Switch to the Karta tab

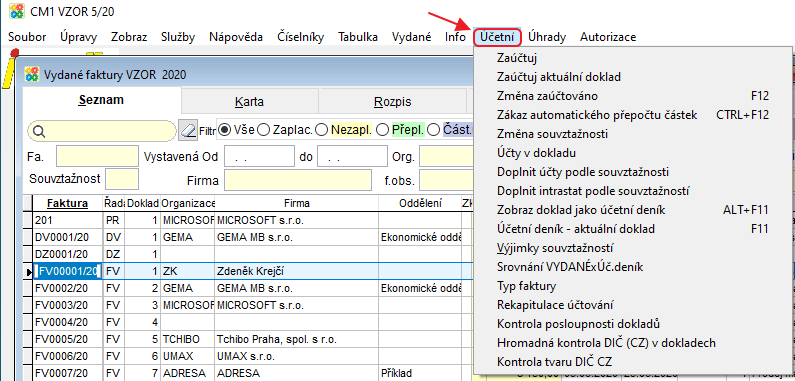(249, 101)
